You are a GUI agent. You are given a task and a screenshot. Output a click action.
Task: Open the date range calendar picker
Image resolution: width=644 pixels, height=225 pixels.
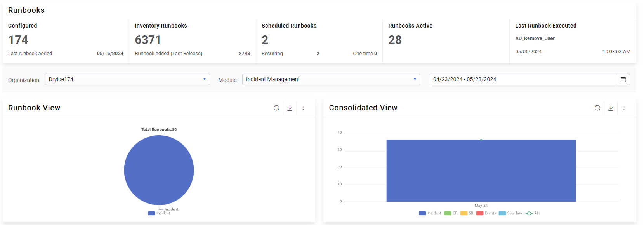click(623, 80)
